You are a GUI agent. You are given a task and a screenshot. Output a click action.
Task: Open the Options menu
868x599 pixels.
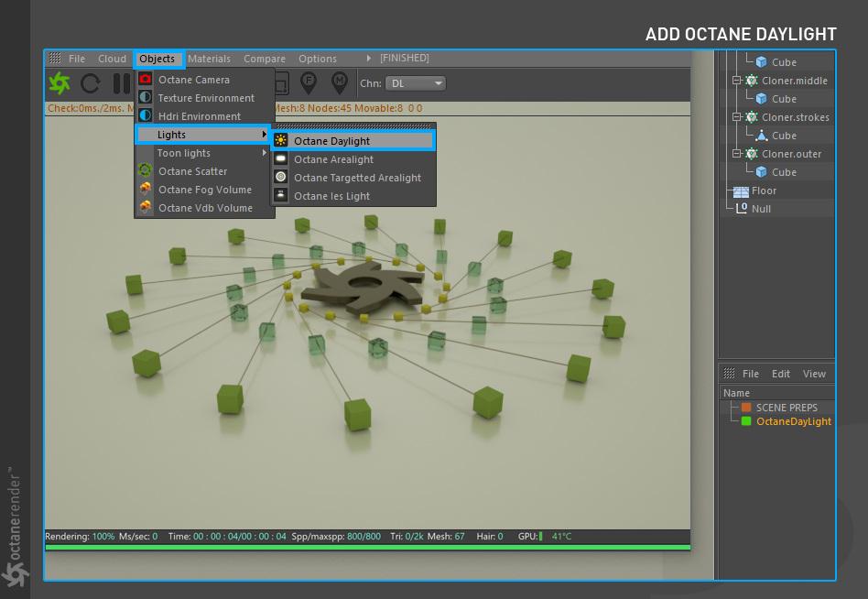point(317,58)
